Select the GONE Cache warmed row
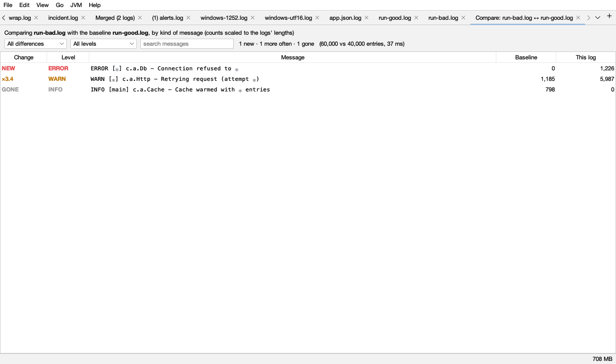The image size is (616, 364). click(x=308, y=89)
